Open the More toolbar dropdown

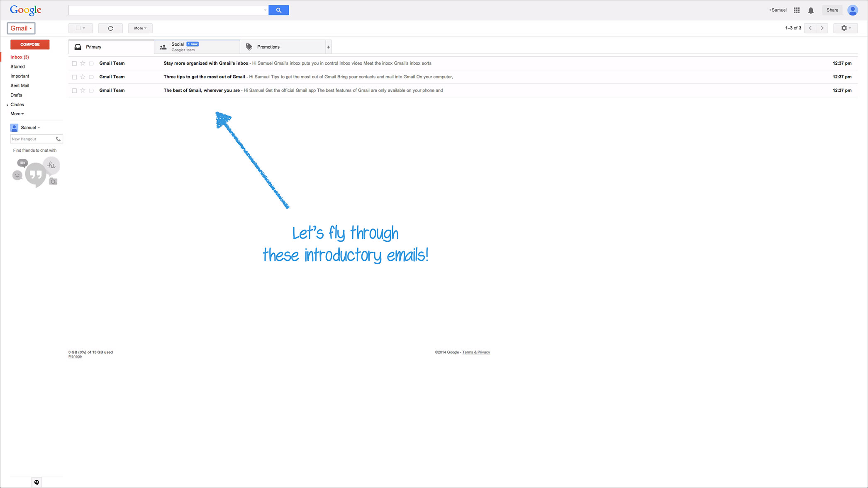(140, 28)
